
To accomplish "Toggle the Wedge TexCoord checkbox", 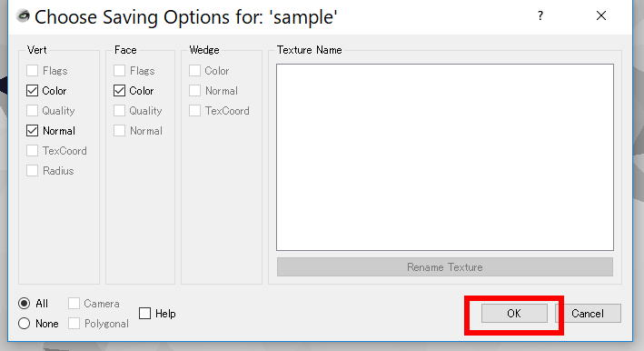I will pyautogui.click(x=194, y=111).
